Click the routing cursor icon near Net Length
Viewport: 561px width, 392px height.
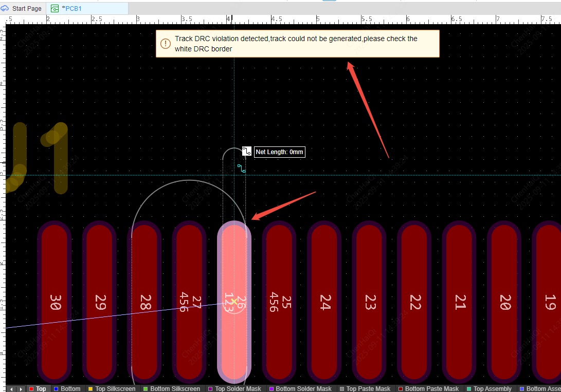tap(247, 152)
